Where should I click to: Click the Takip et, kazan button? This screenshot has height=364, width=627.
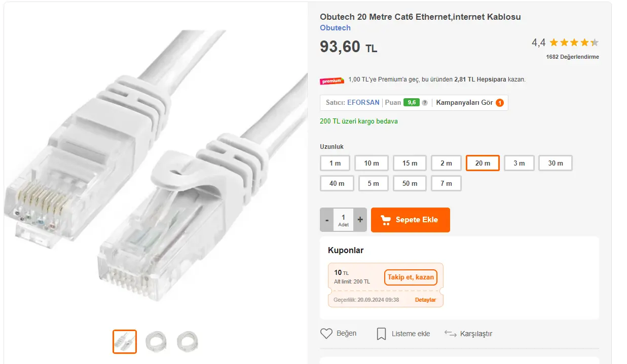411,277
